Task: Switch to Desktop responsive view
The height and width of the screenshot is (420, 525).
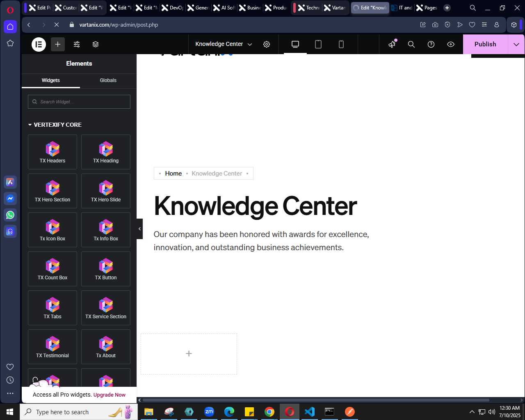Action: click(x=295, y=44)
